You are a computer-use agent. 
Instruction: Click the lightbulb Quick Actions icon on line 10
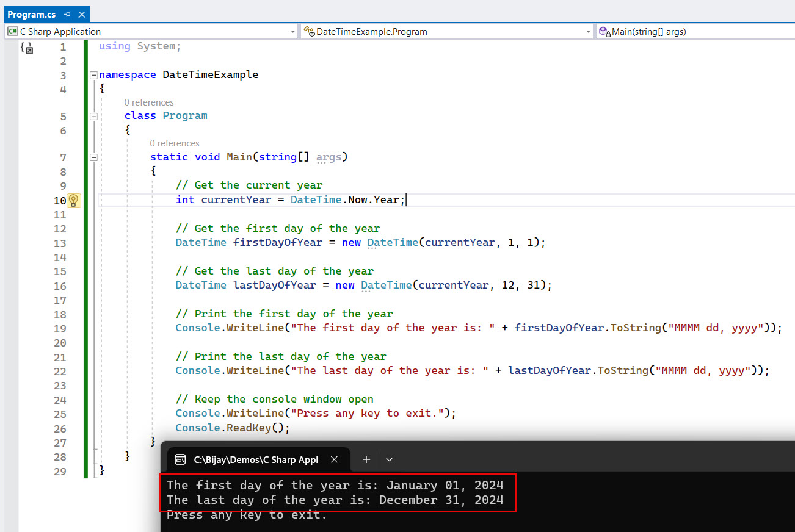[x=73, y=200]
